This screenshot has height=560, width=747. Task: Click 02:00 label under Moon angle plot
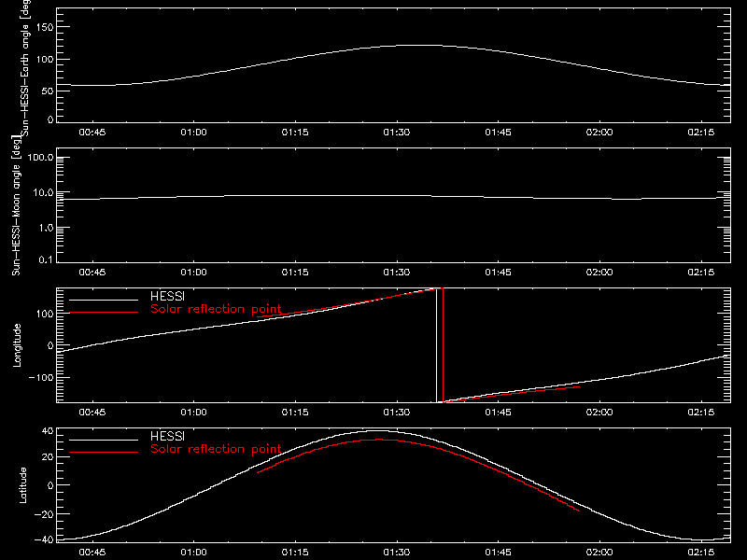pyautogui.click(x=599, y=273)
